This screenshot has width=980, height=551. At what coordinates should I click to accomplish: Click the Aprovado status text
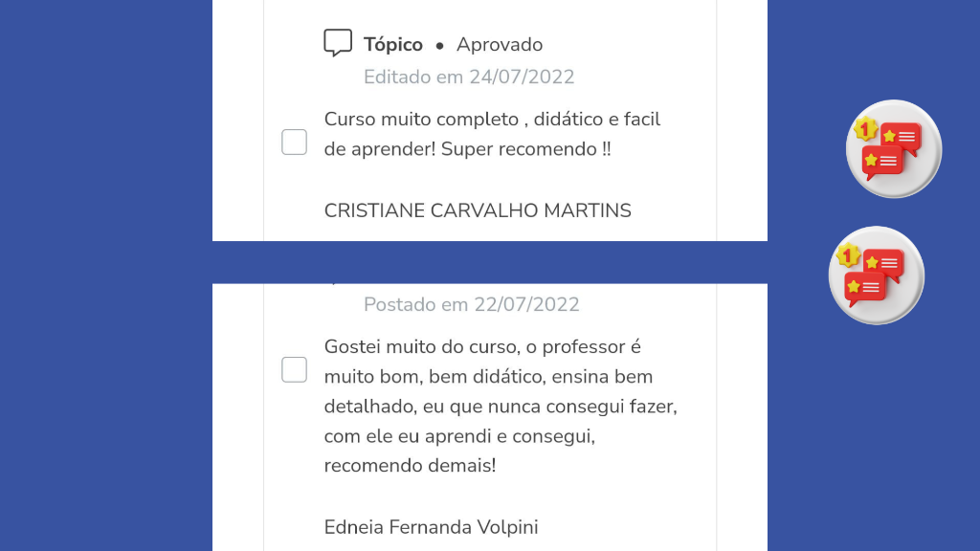coord(500,44)
